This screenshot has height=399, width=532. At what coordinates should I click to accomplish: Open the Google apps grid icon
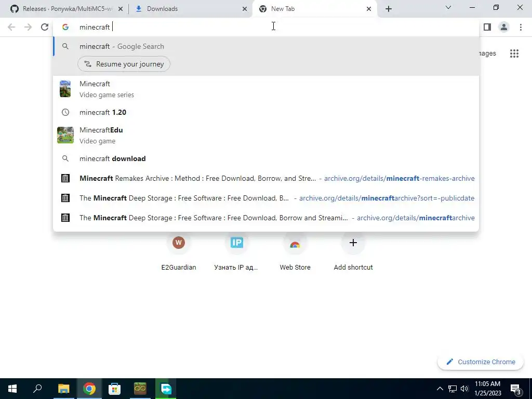(514, 54)
